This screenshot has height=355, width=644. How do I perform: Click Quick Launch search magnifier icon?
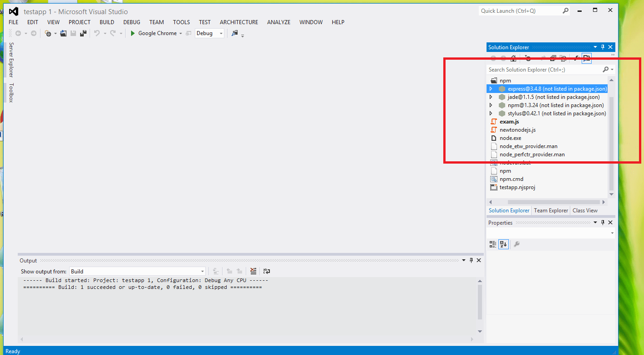coord(565,10)
